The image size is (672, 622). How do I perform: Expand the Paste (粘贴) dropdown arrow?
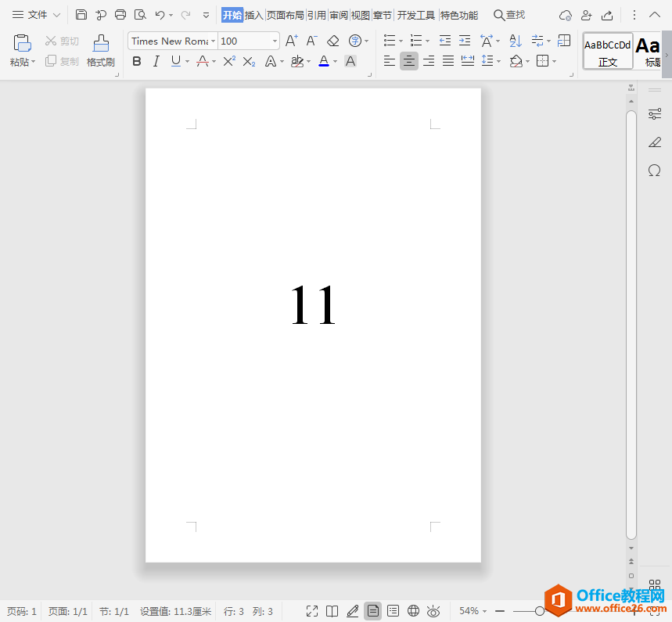[x=33, y=62]
